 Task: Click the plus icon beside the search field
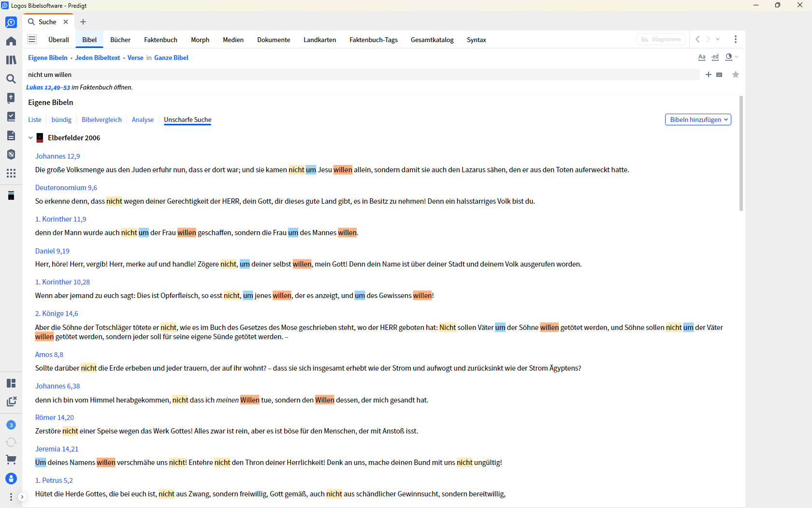pyautogui.click(x=709, y=75)
